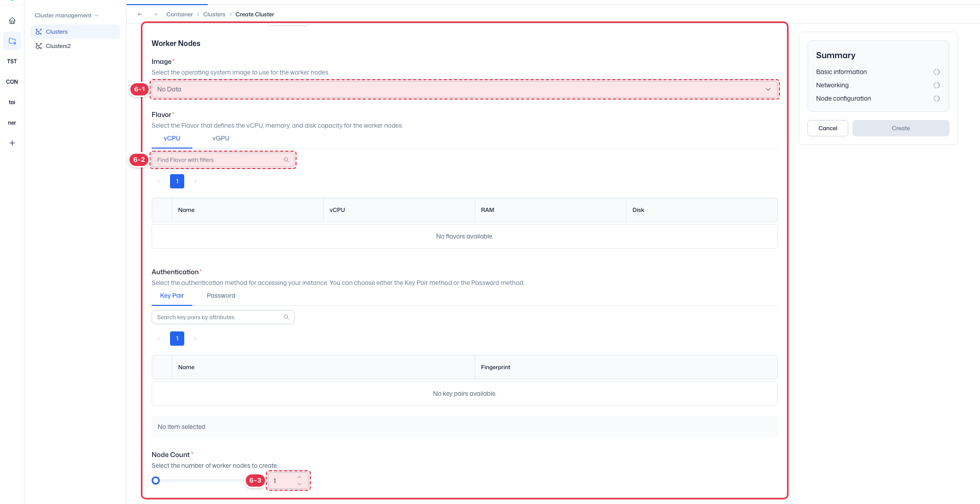Image resolution: width=980 pixels, height=504 pixels.
Task: Select the ner sidebar item
Action: pyautogui.click(x=12, y=123)
